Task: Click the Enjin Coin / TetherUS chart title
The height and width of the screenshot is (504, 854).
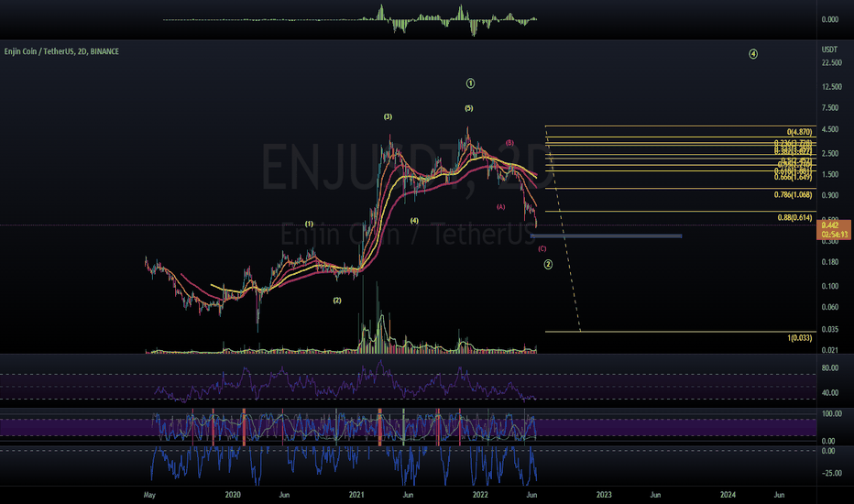Action: click(x=61, y=51)
